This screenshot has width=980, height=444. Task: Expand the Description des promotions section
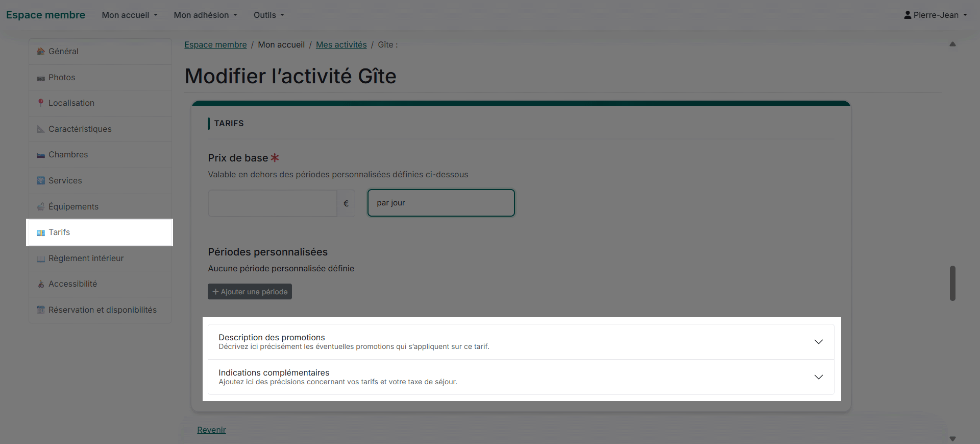click(818, 342)
